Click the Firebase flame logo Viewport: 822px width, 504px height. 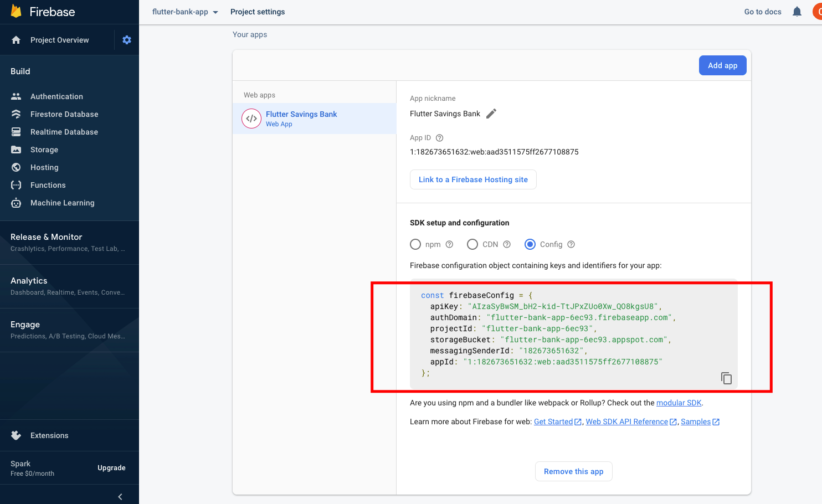tap(16, 11)
